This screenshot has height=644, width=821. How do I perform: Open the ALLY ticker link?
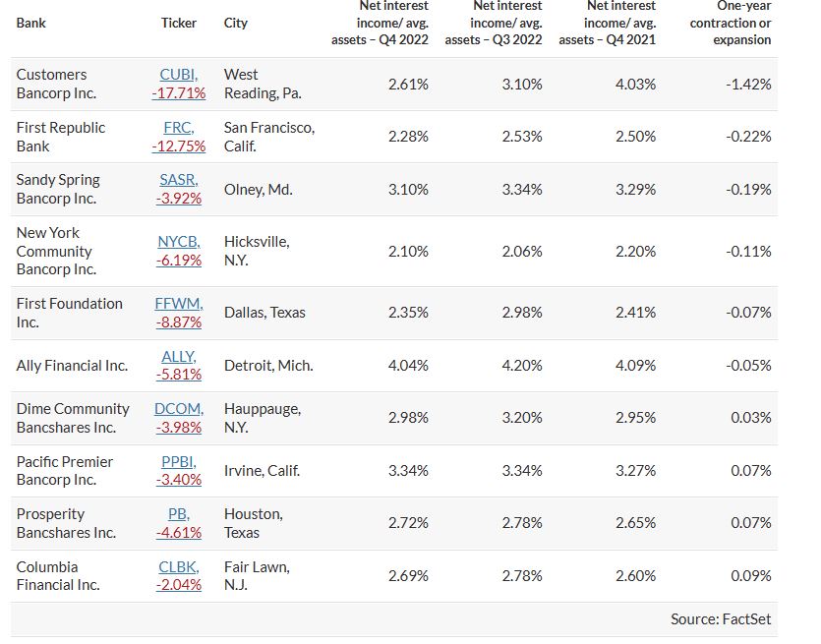click(179, 356)
